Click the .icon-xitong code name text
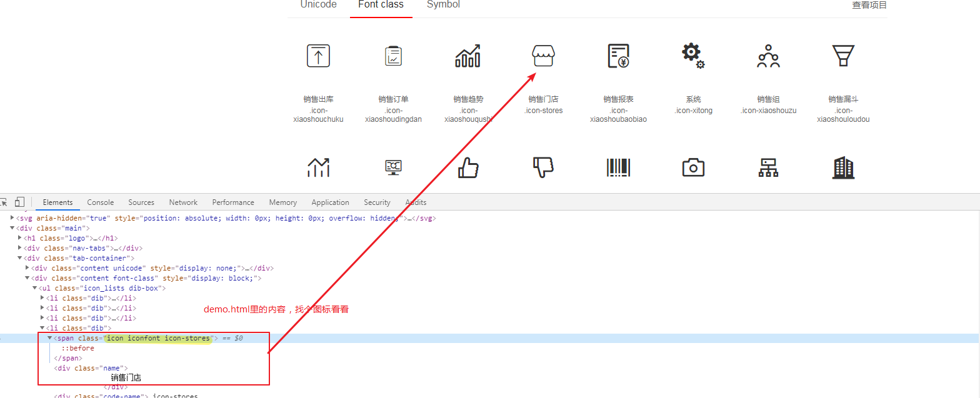 693,111
